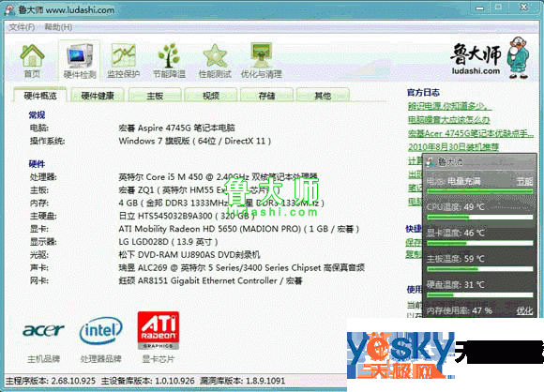
Task: Click the 硬件 section heading
Action: [x=37, y=164]
